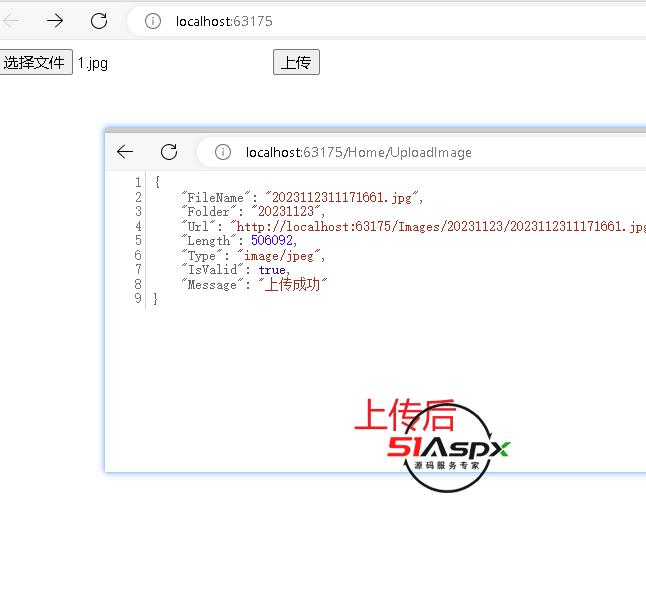Click the disabled back arrow in outer browser
Viewport: 646px width, 595px height.
pos(10,21)
